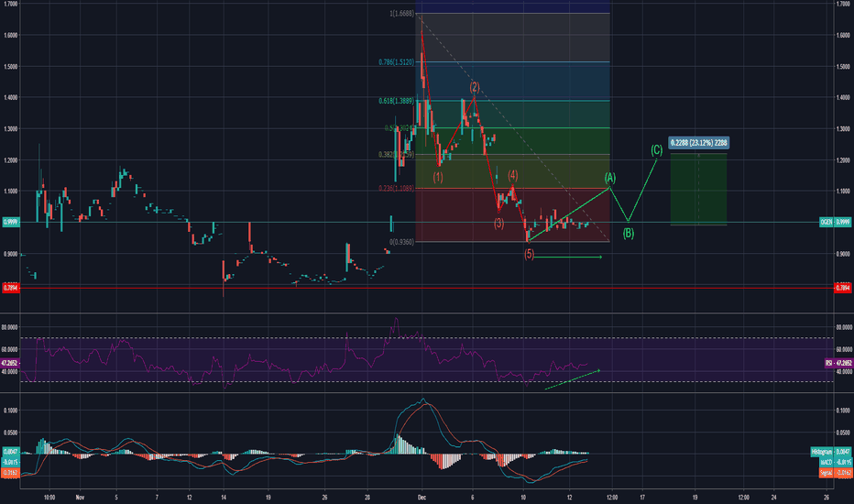This screenshot has height=504, width=854.
Task: Click 1.5000 on the right price axis
Action: 843,67
